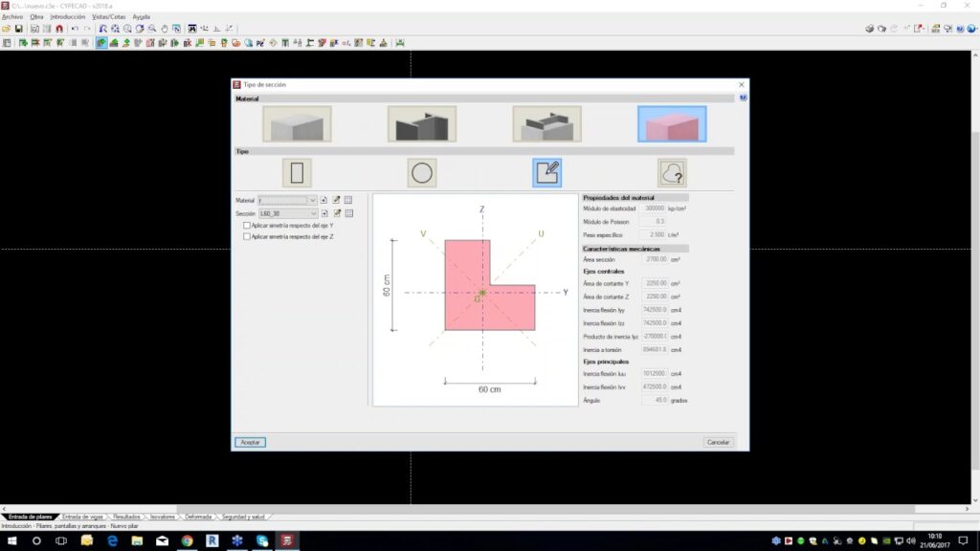Choose the generic unknown-shape section type icon

(x=672, y=173)
